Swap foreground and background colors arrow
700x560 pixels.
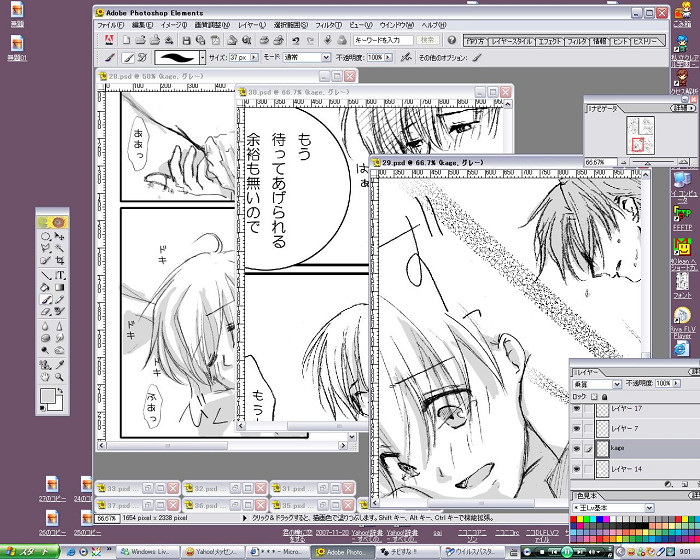coord(60,392)
